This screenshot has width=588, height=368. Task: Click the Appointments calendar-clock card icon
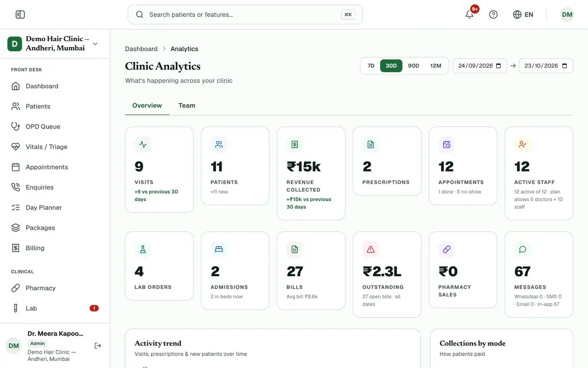[x=446, y=144]
